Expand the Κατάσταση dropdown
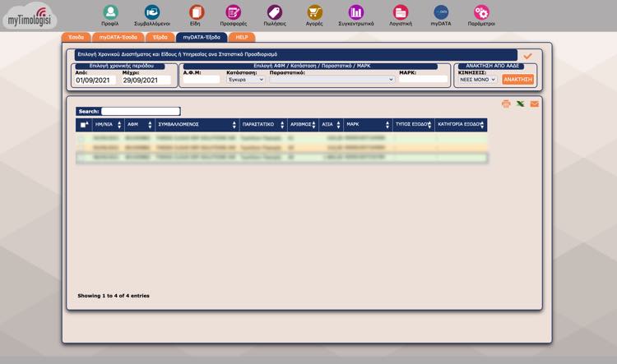This screenshot has height=364, width=617. (245, 80)
